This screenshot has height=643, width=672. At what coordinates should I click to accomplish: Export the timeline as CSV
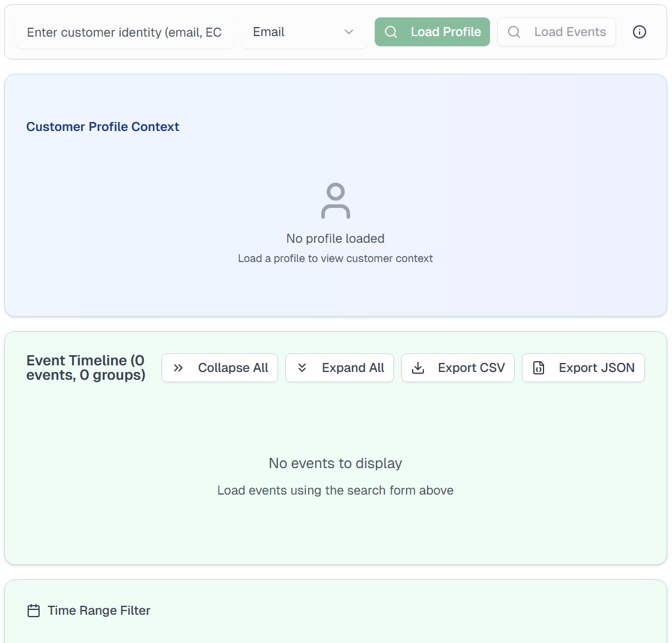click(458, 368)
